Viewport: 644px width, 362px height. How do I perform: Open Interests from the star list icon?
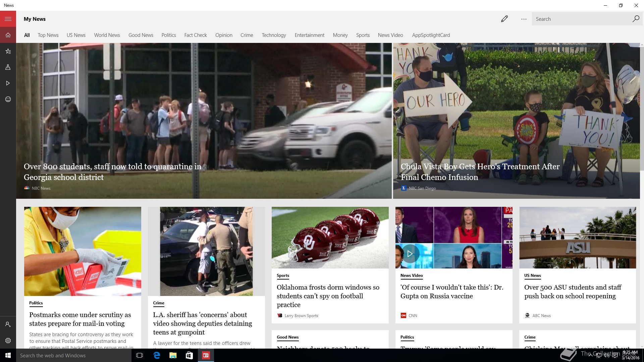click(x=8, y=51)
